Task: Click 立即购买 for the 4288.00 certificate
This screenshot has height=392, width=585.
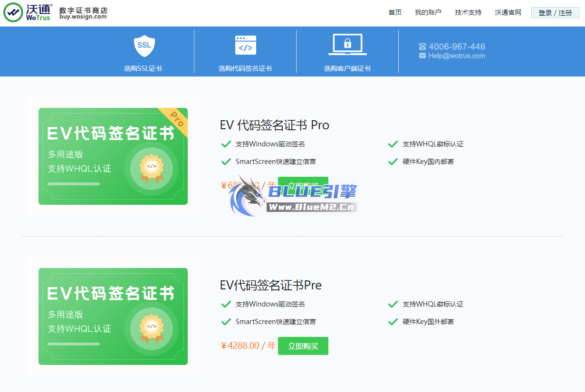Action: pos(303,346)
